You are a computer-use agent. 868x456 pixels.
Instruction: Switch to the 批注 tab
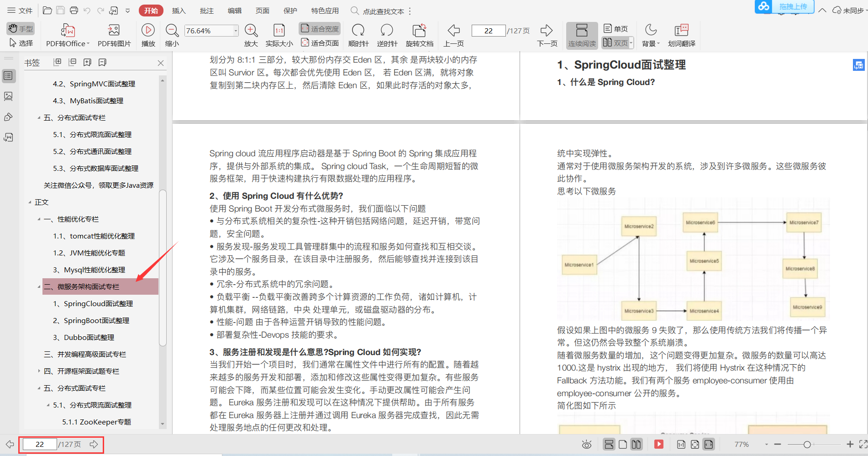click(206, 11)
